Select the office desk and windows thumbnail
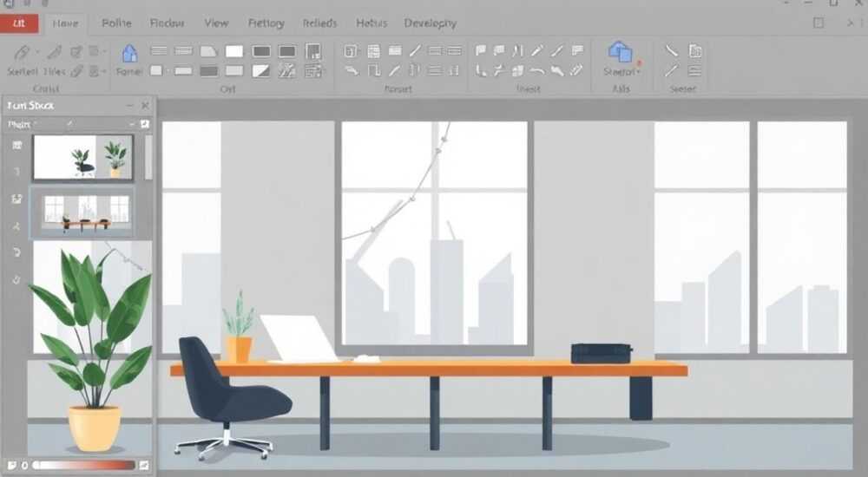This screenshot has height=477, width=868. [82, 212]
